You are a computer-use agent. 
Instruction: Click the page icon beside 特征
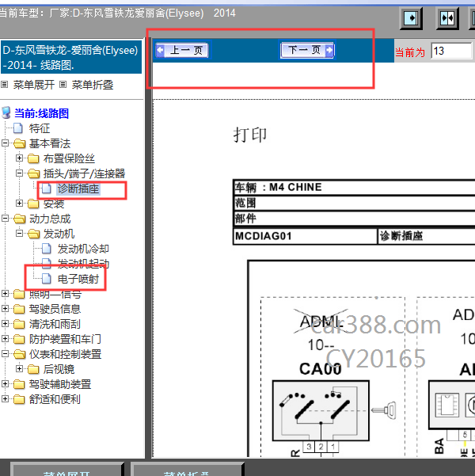point(18,128)
